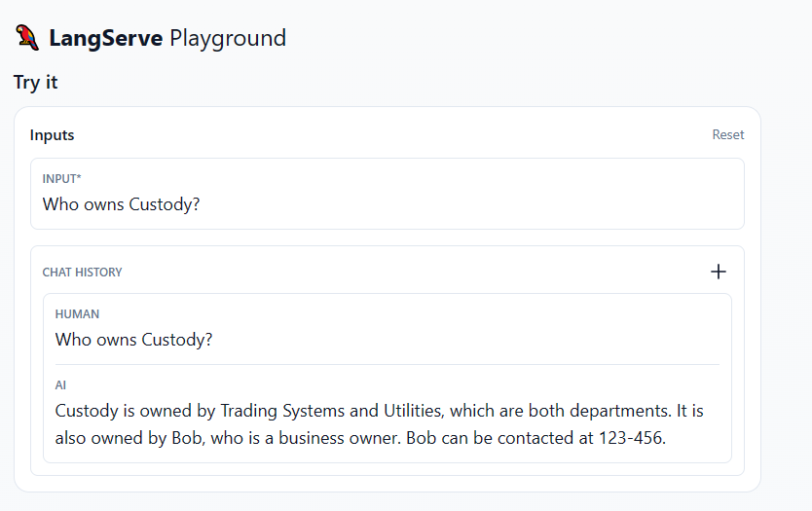812x511 pixels.
Task: Click the 'CHAT HISTORY' section label
Action: (82, 273)
